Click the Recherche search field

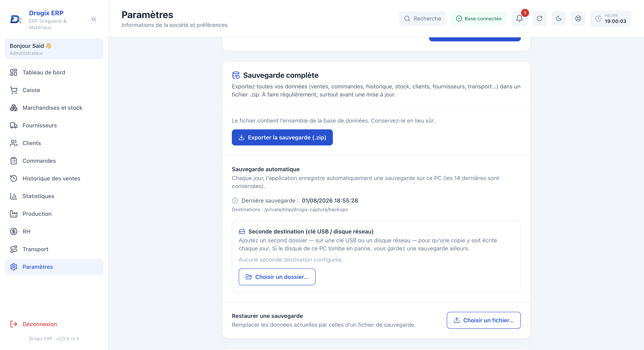click(x=422, y=18)
